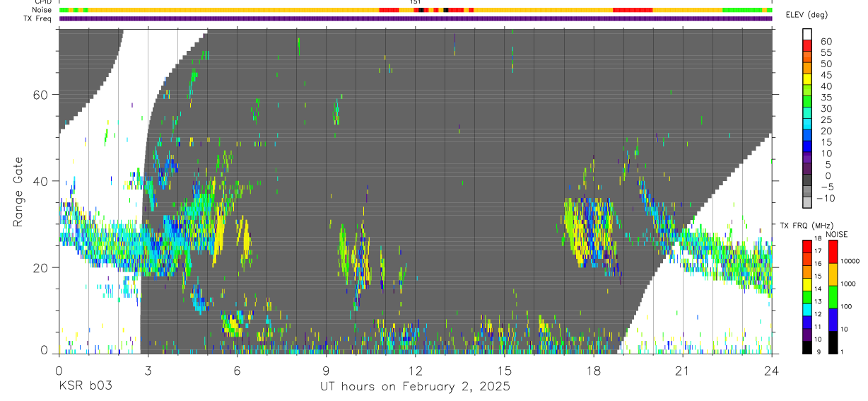Click Range Gate axis tick label 20
This screenshot has height=401, width=868.
[x=40, y=267]
